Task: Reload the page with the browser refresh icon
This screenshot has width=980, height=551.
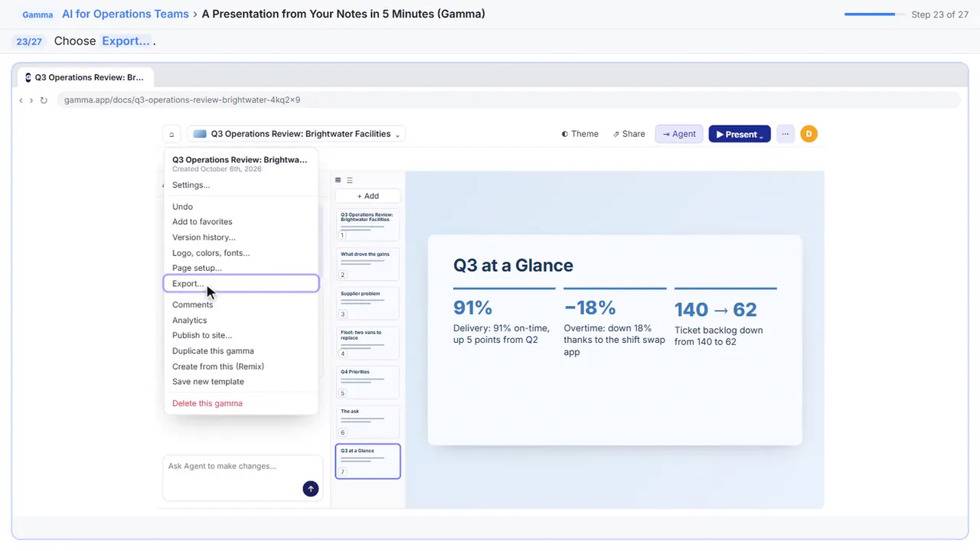Action: (44, 100)
